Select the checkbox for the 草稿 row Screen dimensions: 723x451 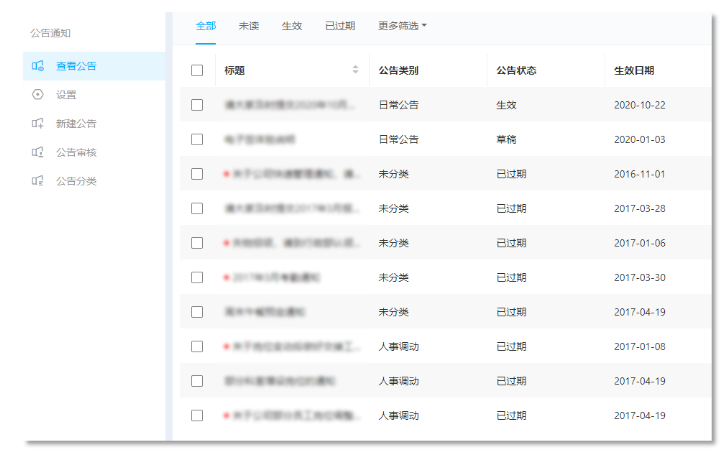point(197,139)
